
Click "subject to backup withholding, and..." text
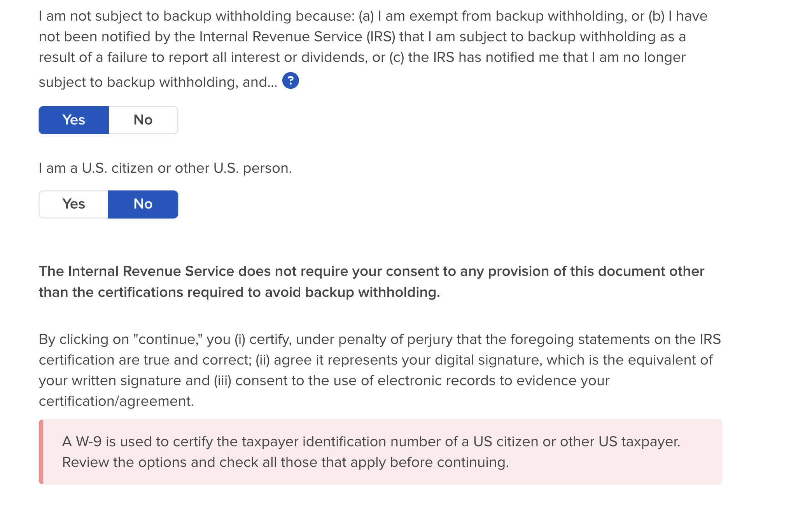[x=158, y=82]
